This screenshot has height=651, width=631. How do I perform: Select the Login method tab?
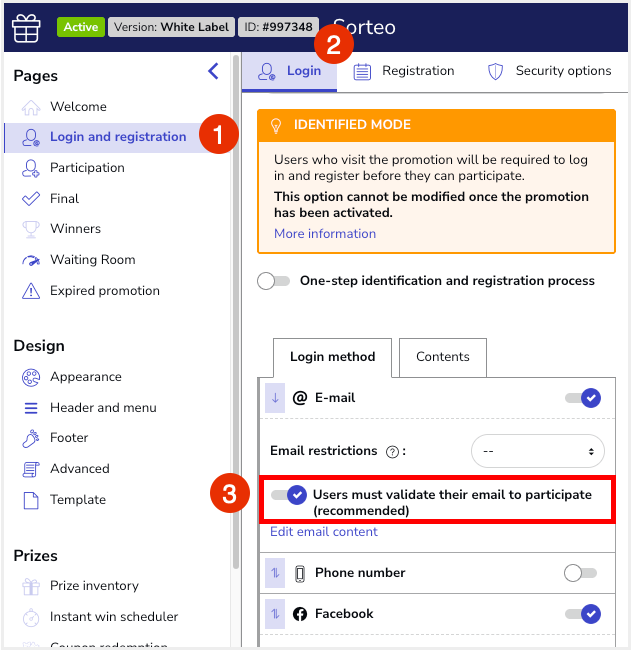(x=332, y=357)
